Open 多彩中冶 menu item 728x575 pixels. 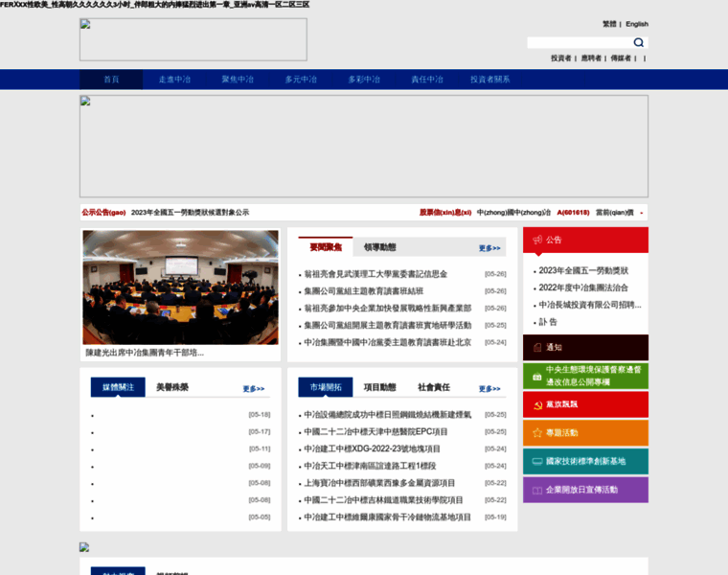364,80
